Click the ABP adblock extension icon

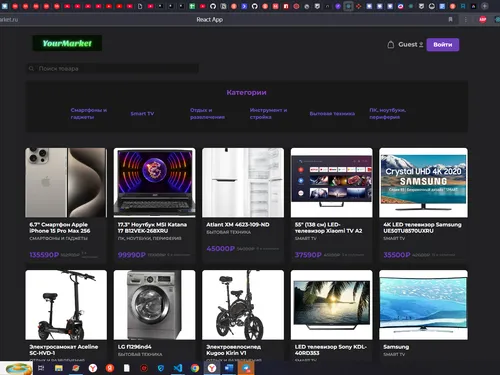click(x=483, y=20)
